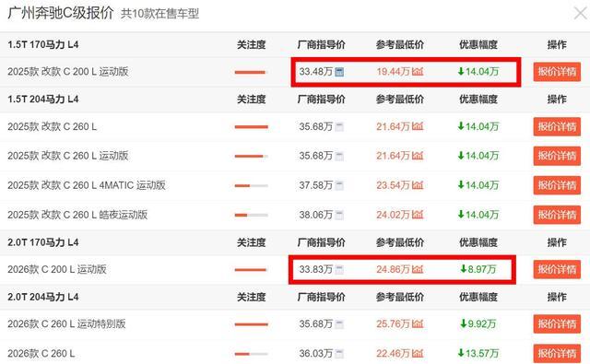Viewport: 590px width, 364px height.
Task: Open calculator icon beside 38.06万 price
Action: click(x=339, y=215)
